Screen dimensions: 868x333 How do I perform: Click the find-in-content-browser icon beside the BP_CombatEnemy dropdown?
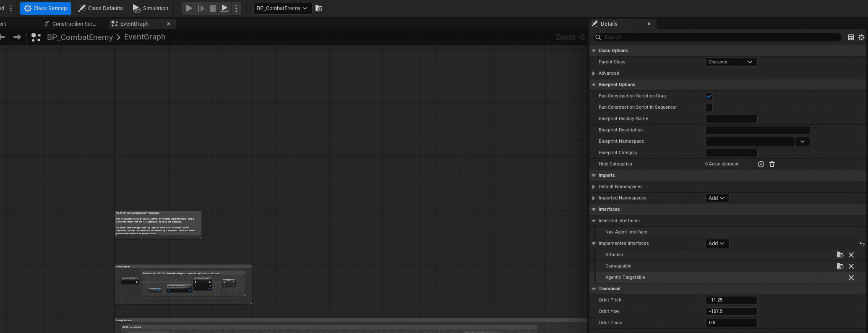[x=319, y=8]
